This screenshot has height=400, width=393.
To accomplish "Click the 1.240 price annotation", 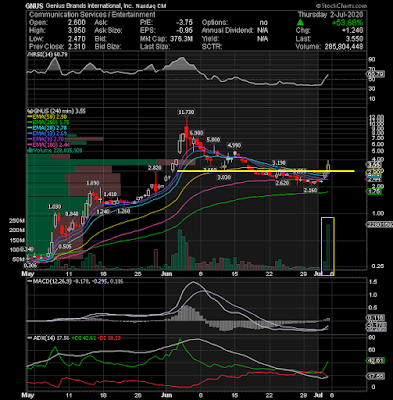I will [x=103, y=211].
